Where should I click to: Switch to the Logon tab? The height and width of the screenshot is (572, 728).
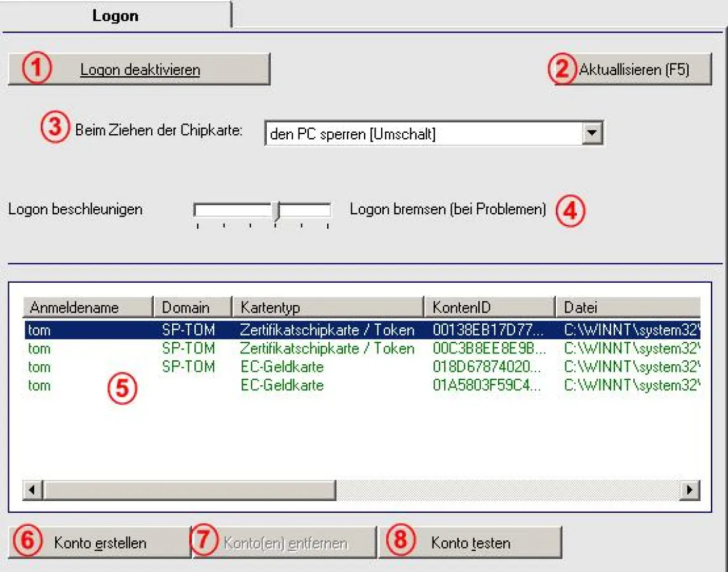tap(114, 15)
